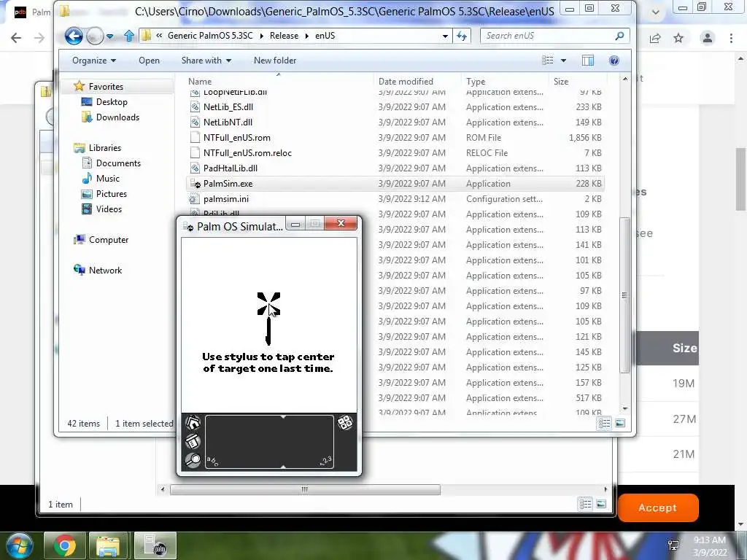747x560 pixels.
Task: Open the view options dropdown arrow
Action: pos(564,61)
